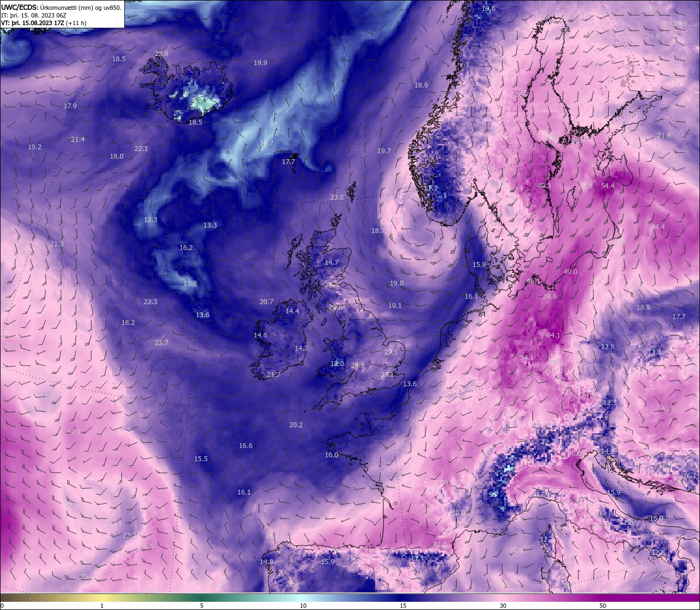Screen dimensions: 700x610
Task: Click the 11.8 value label
Action: pyautogui.click(x=190, y=283)
